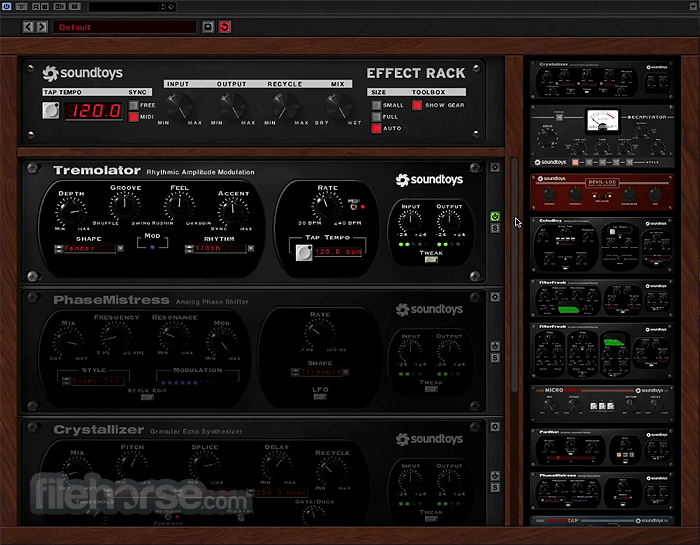Select AUTO rack size

point(376,129)
